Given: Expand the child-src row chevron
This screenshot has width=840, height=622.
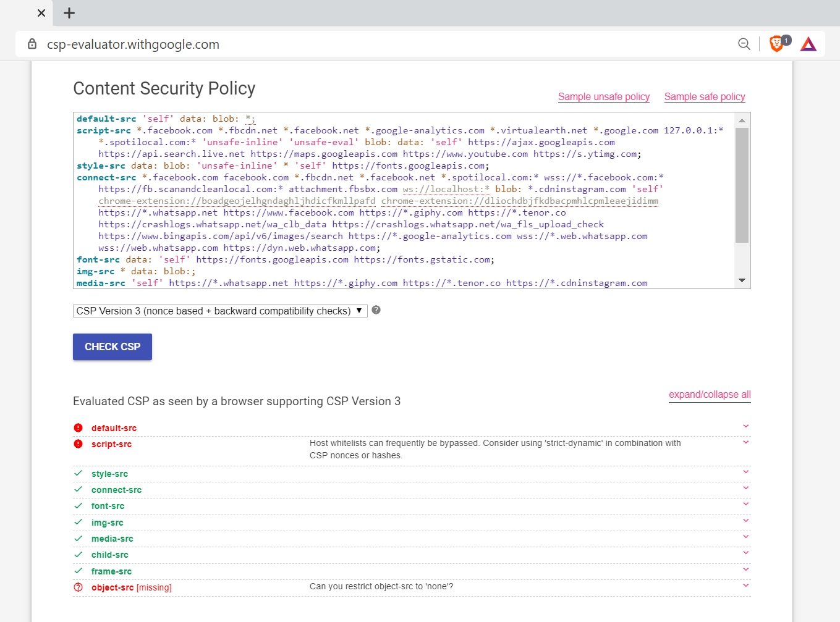Looking at the screenshot, I should pos(746,553).
